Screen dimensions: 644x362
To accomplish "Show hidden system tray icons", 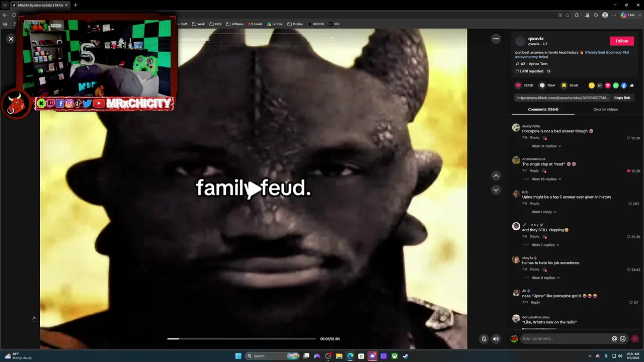I will pos(590,356).
